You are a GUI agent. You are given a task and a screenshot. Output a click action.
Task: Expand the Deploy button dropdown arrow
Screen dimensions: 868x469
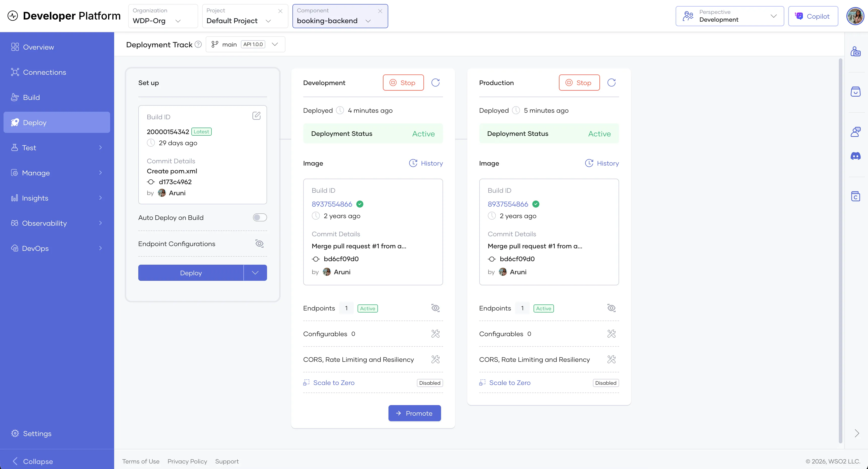click(255, 273)
